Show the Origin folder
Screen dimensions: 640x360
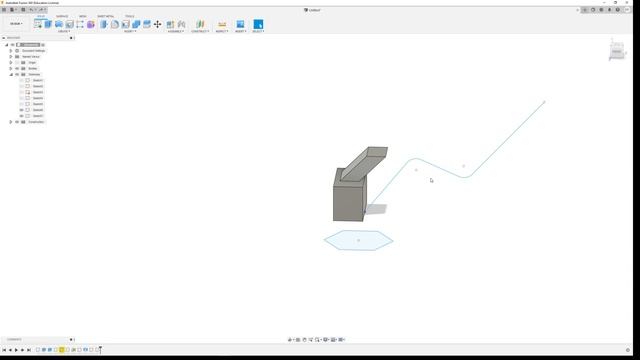point(17,62)
